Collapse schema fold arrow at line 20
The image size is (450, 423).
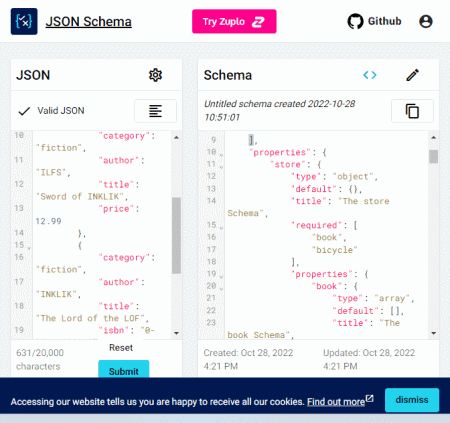(221, 289)
